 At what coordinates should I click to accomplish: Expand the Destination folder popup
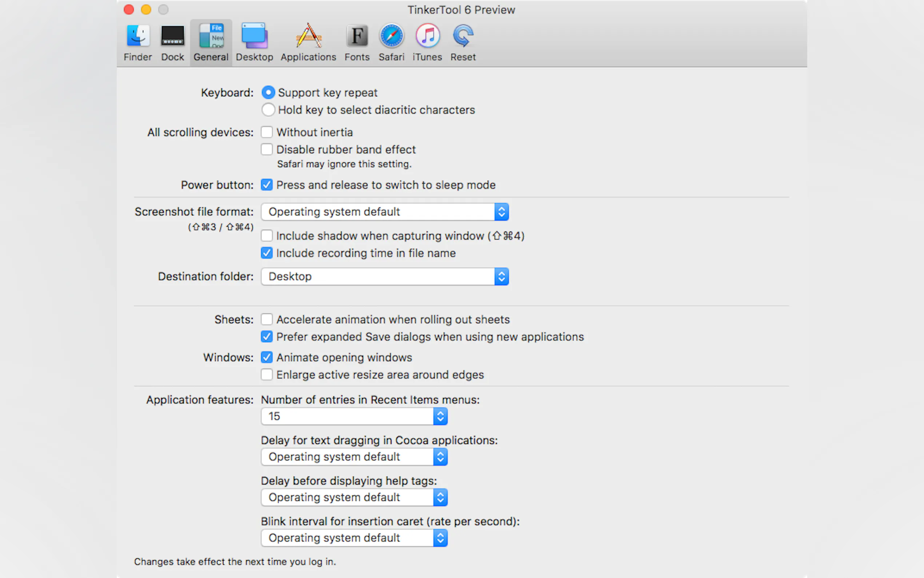click(385, 276)
